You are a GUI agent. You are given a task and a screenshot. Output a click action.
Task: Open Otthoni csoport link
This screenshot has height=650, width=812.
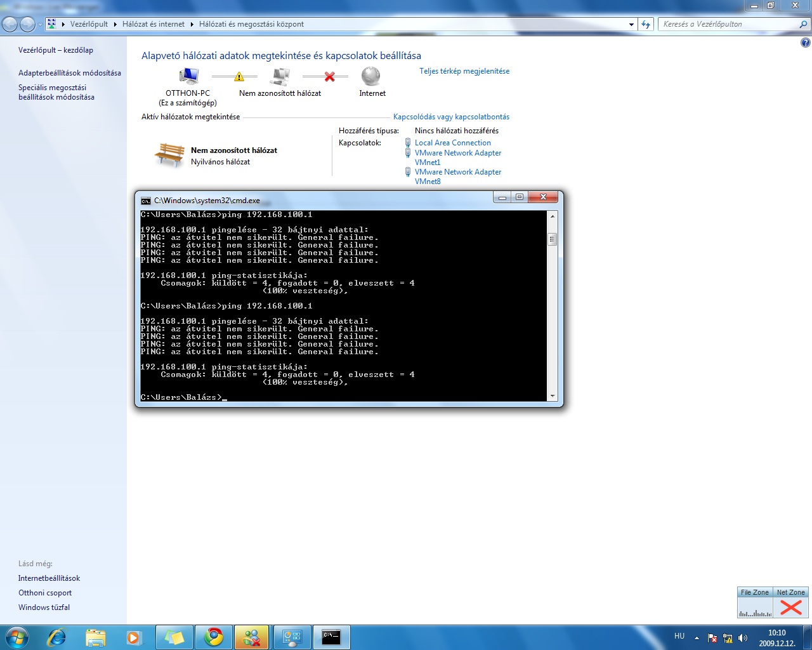coord(45,593)
